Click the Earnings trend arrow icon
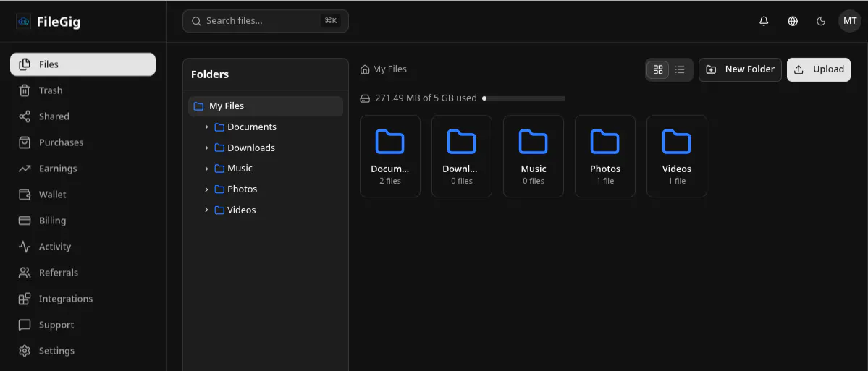The image size is (868, 371). [x=25, y=168]
